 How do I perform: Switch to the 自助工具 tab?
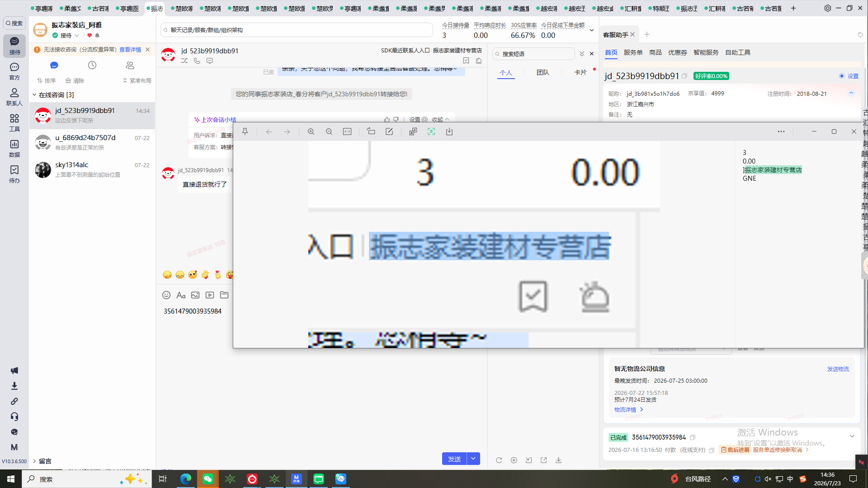pyautogui.click(x=738, y=52)
